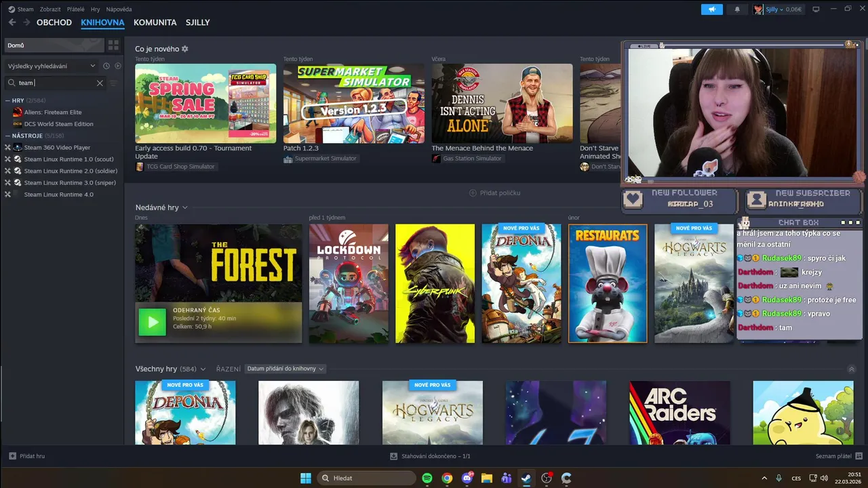Open the SJILLY profile tab
The height and width of the screenshot is (488, 868).
point(198,22)
